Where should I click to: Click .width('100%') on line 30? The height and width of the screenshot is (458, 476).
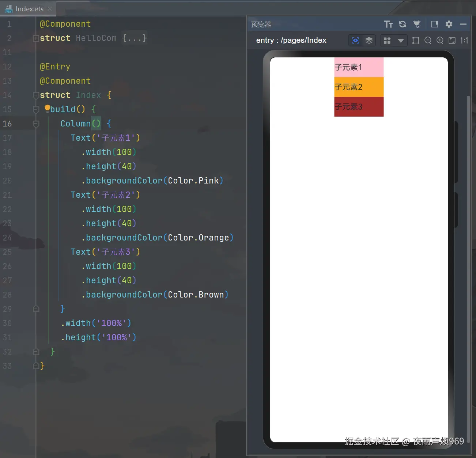point(96,323)
